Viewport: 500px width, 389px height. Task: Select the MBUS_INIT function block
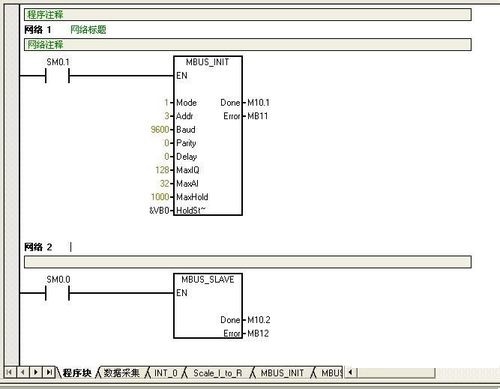(x=208, y=135)
